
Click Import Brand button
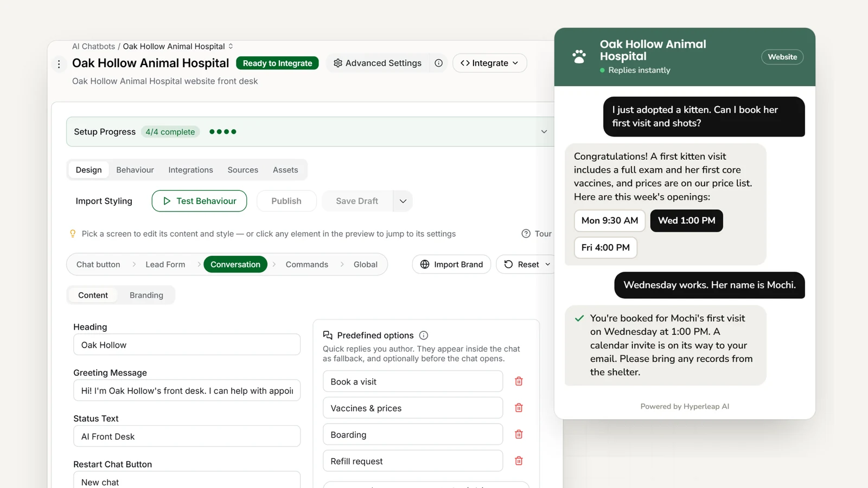pyautogui.click(x=451, y=264)
